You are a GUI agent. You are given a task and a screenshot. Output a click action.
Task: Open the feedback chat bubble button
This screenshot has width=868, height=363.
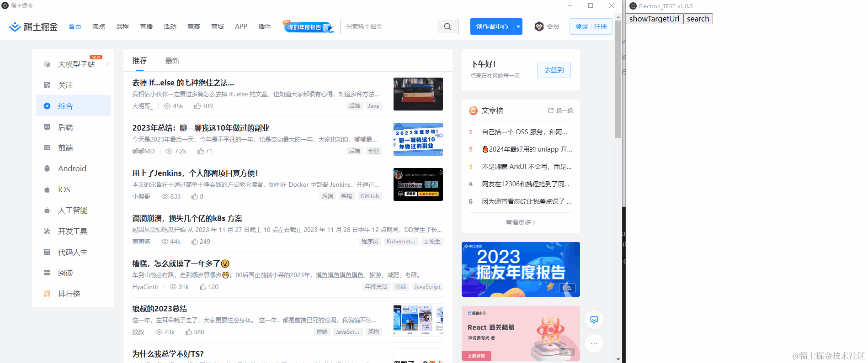tap(594, 320)
